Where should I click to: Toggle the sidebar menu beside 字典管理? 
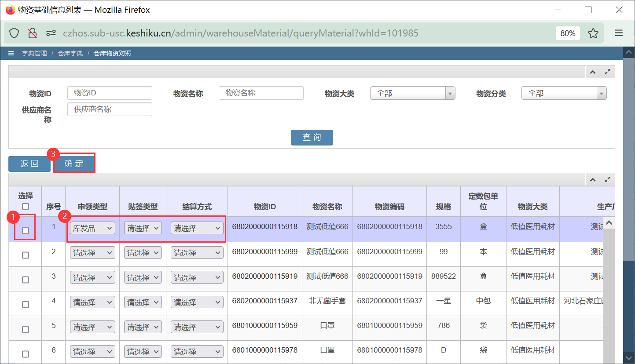tap(11, 53)
